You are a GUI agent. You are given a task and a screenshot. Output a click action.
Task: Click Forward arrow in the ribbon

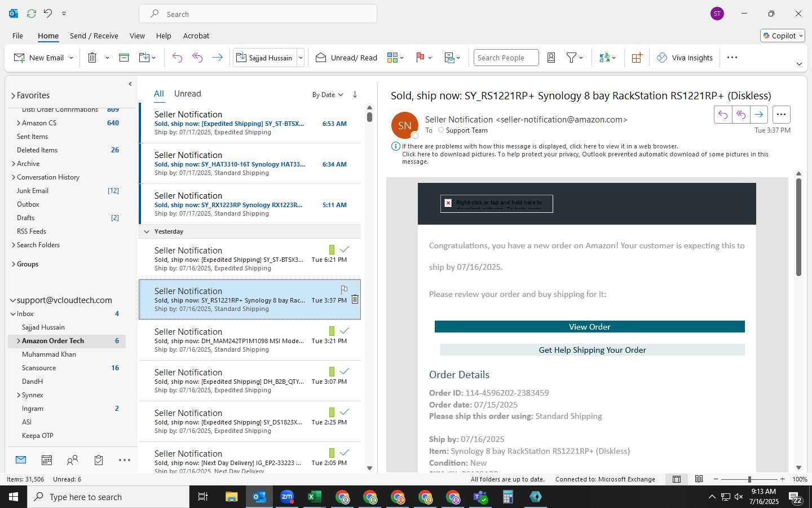pos(217,58)
